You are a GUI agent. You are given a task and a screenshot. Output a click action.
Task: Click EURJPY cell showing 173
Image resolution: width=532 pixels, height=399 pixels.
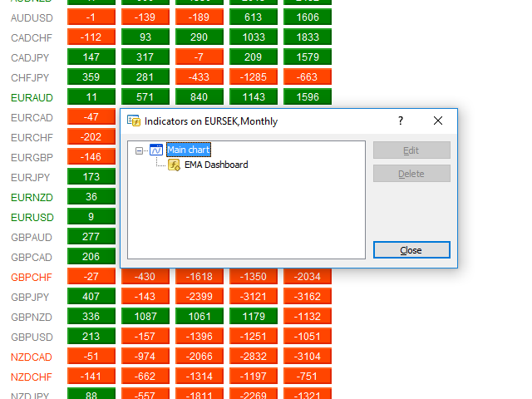[91, 177]
